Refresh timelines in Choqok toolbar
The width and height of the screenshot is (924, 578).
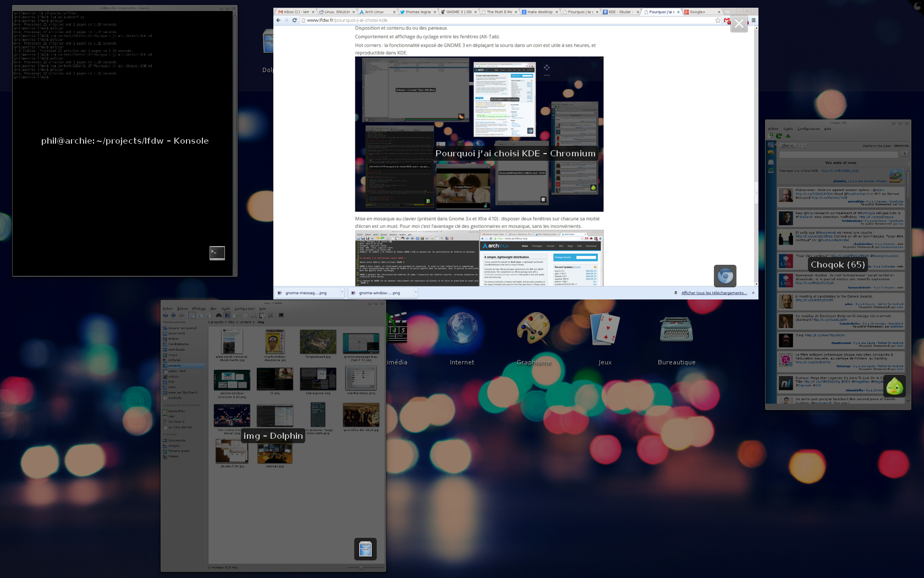pos(779,135)
